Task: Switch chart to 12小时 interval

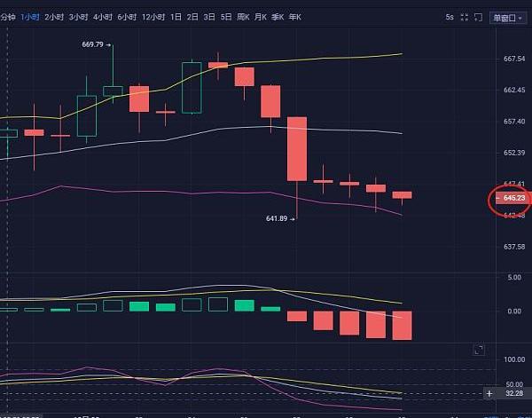Action: [x=155, y=17]
